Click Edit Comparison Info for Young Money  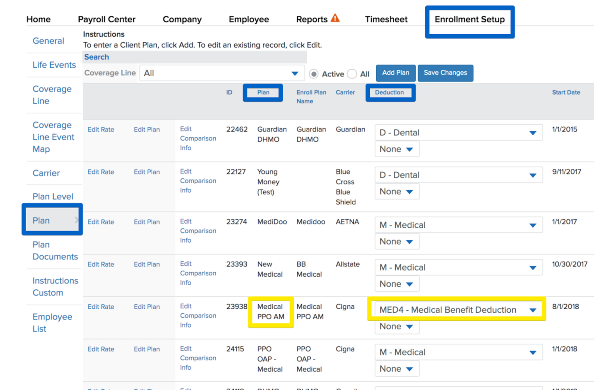coord(198,181)
